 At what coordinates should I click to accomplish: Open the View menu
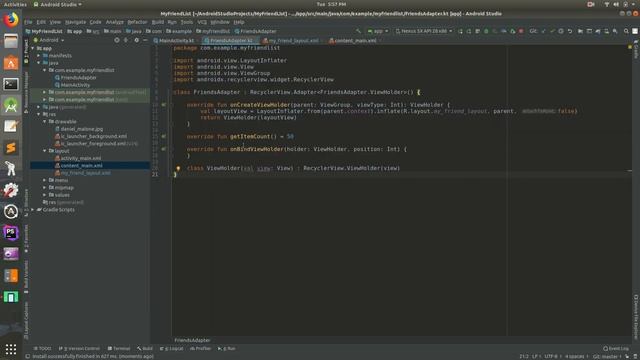[55, 22]
